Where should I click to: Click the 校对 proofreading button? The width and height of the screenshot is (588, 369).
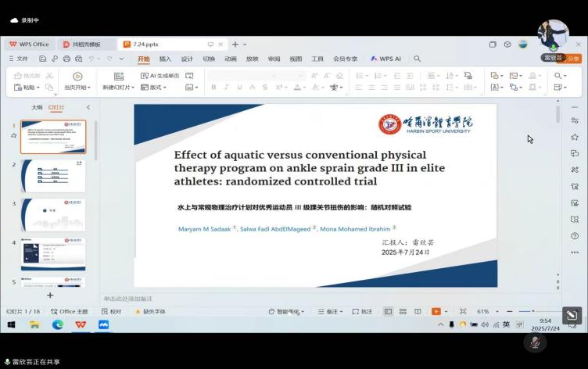(111, 312)
